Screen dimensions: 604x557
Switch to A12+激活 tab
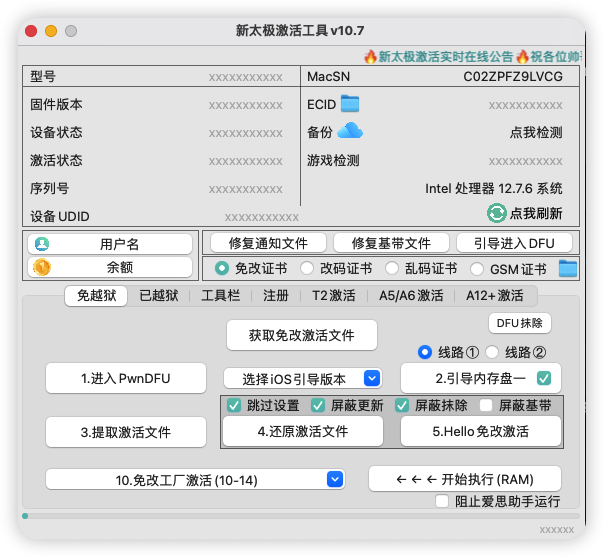(x=495, y=296)
